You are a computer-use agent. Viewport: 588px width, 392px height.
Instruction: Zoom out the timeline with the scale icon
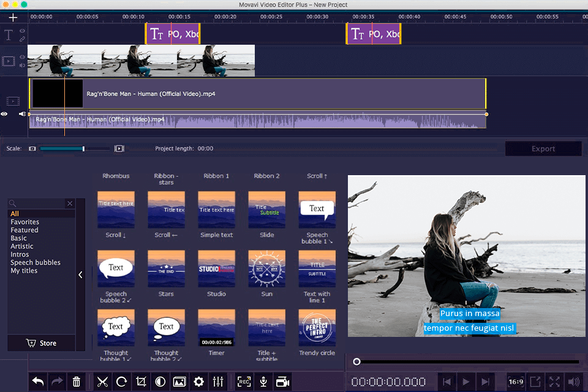tap(32, 149)
